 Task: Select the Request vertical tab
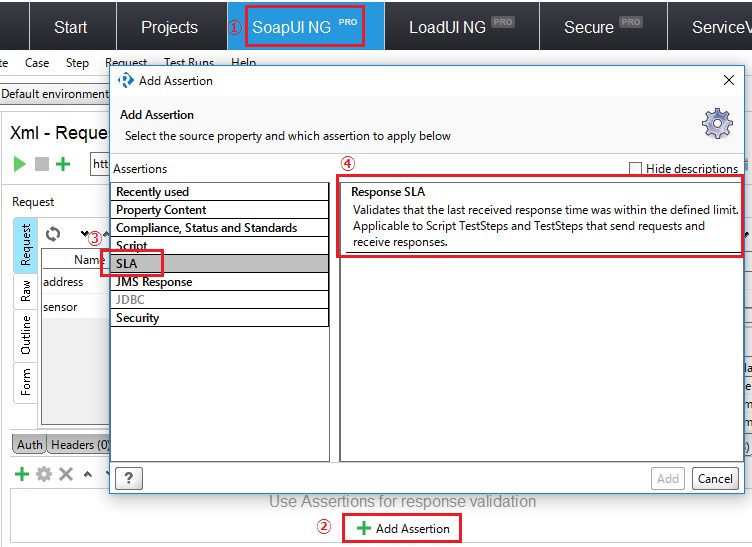click(25, 244)
